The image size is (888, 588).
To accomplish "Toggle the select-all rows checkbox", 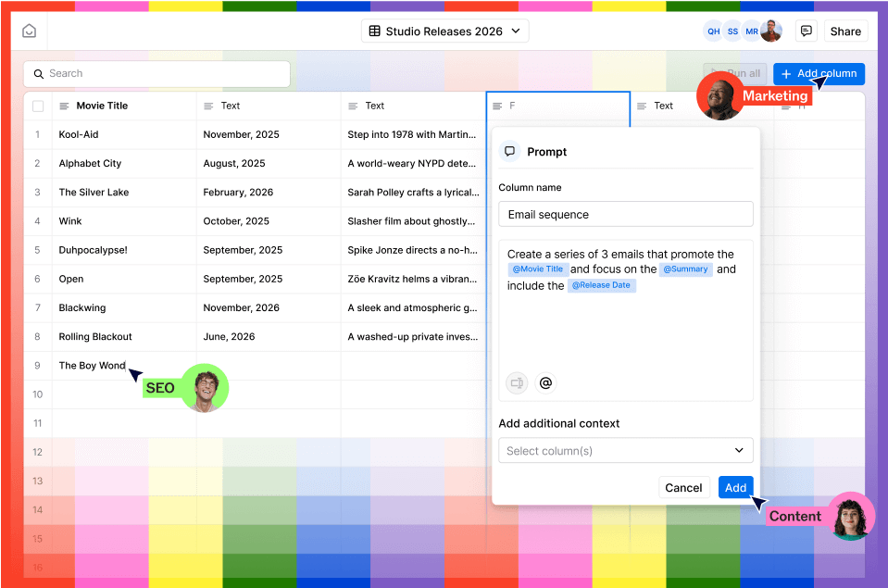I will [x=38, y=106].
